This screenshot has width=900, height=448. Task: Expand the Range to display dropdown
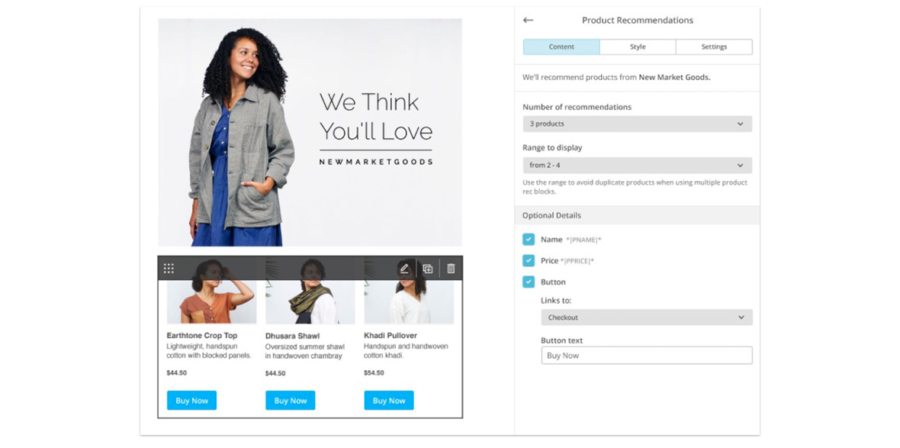click(637, 165)
